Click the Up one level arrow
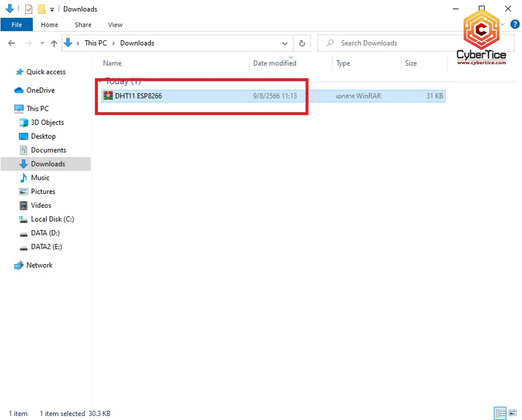This screenshot has width=522, height=420. click(54, 43)
